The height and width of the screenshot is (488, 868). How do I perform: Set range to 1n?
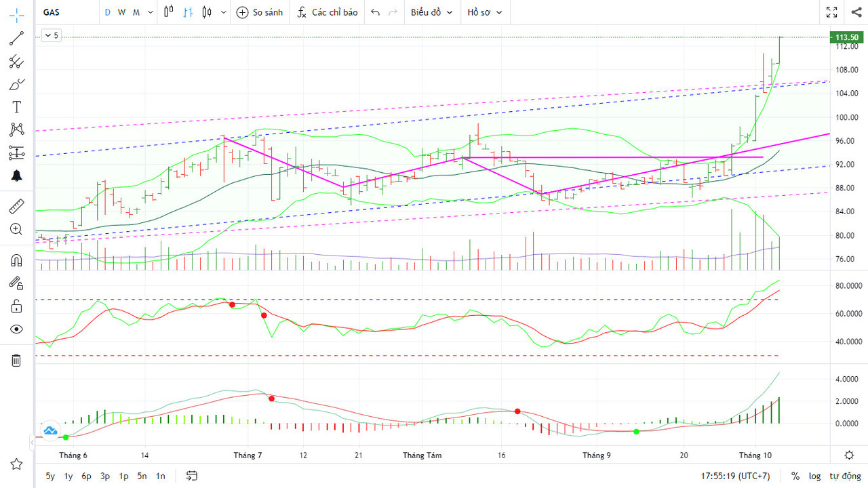(x=160, y=476)
